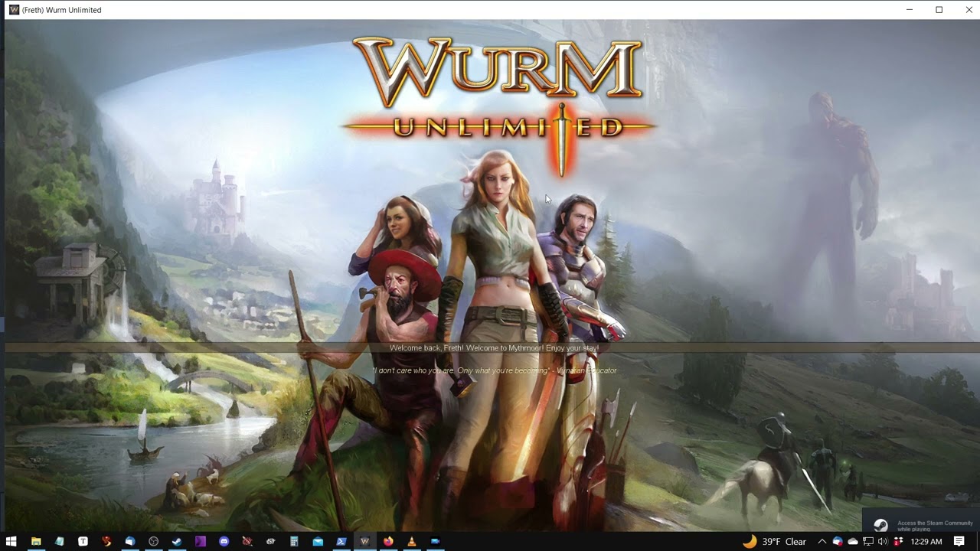980x551 pixels.
Task: Open the grey logo icon left of Calculator
Action: (x=270, y=541)
